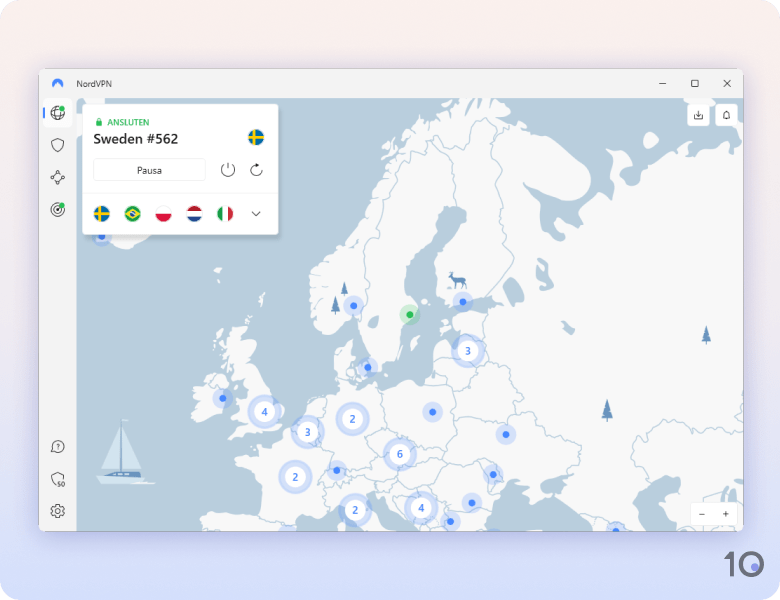Zoom in the map with plus button
The height and width of the screenshot is (600, 780).
[x=726, y=514]
